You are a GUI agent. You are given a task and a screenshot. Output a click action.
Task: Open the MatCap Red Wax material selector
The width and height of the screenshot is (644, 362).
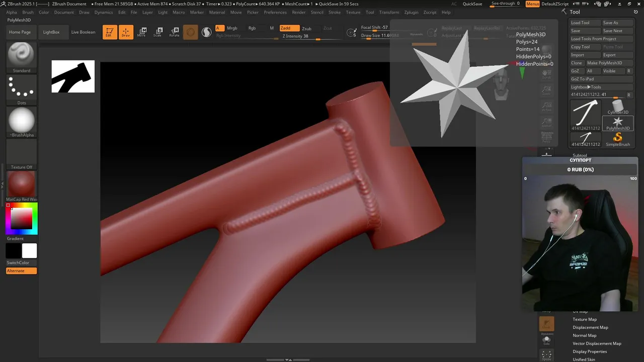point(21,186)
